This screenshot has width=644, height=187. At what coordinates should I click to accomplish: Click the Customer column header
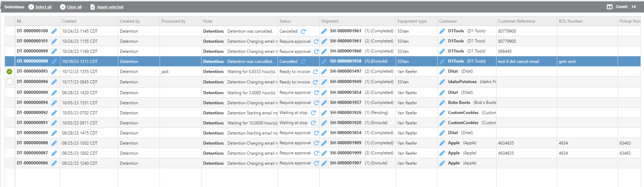448,21
